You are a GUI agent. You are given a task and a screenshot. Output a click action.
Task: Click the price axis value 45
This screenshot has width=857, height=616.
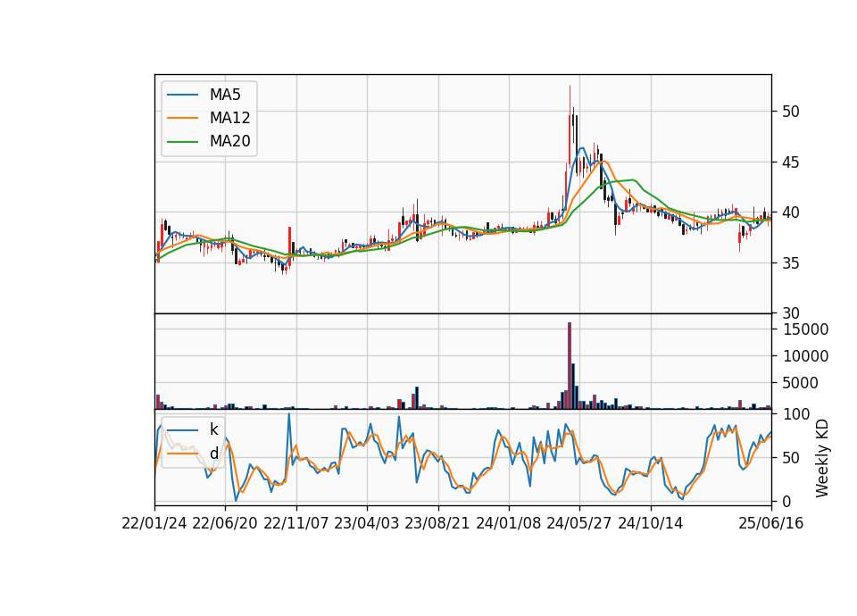791,162
